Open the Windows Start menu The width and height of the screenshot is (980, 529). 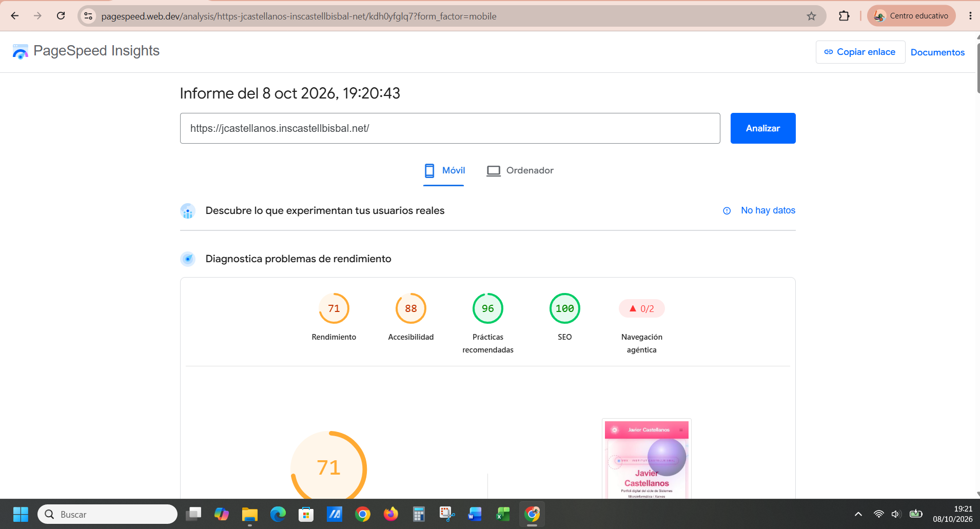[21, 514]
